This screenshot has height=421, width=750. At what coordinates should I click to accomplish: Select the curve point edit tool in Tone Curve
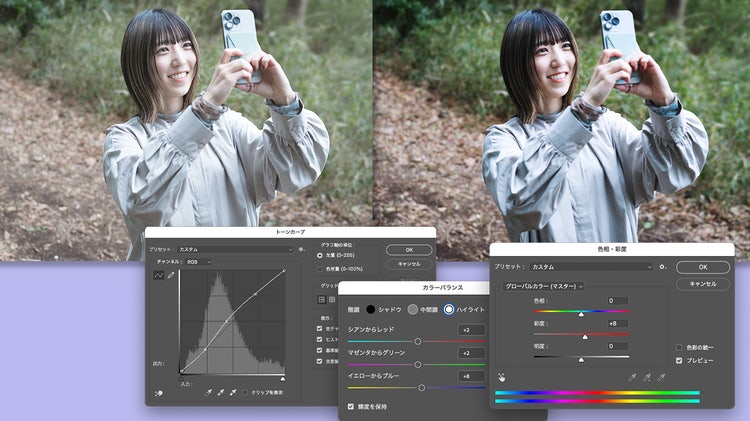[158, 276]
